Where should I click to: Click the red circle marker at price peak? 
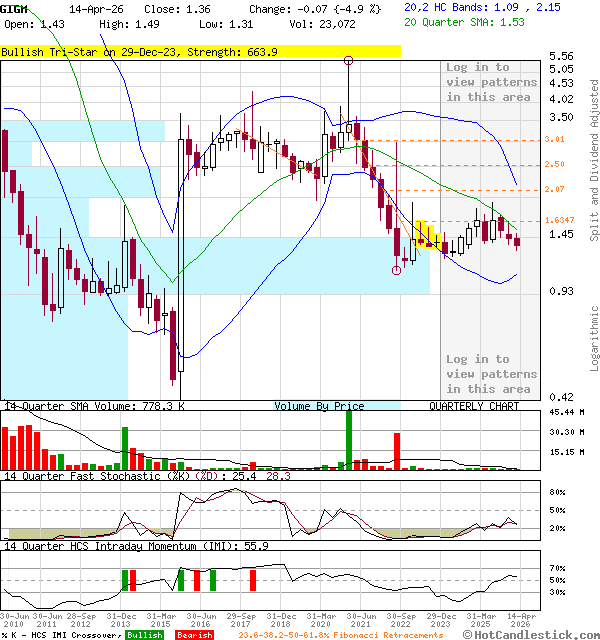348,61
